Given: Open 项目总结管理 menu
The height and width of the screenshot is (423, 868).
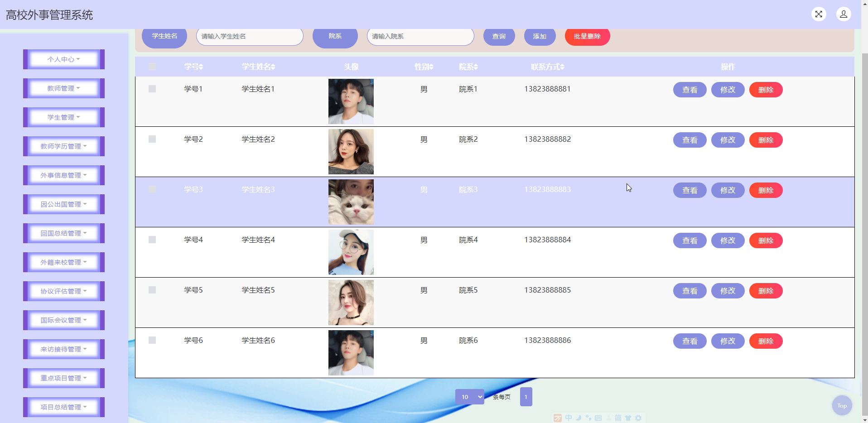Looking at the screenshot, I should coord(64,407).
